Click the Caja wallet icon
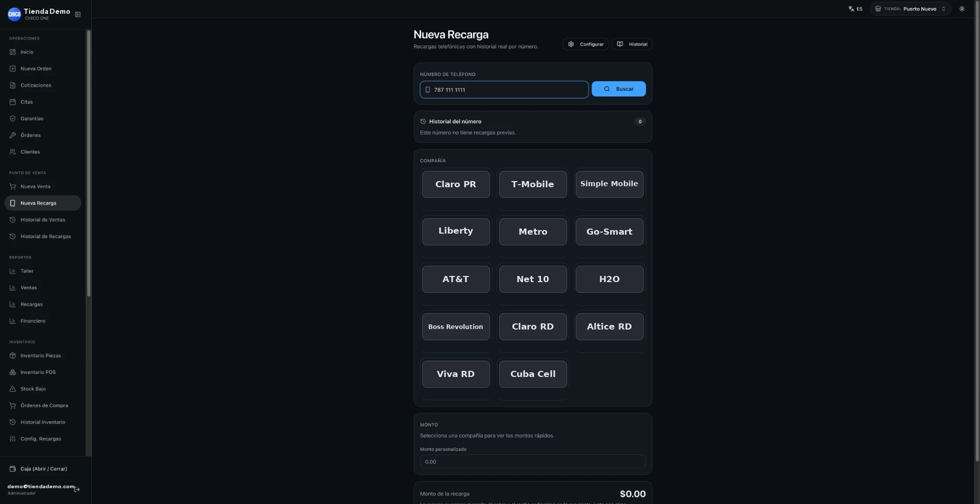The width and height of the screenshot is (980, 504). point(13,469)
